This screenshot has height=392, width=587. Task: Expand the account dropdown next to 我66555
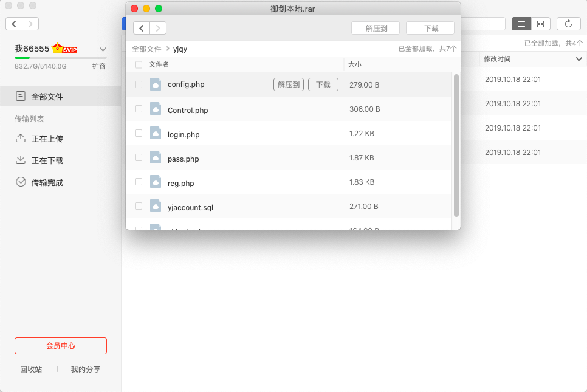[x=103, y=49]
